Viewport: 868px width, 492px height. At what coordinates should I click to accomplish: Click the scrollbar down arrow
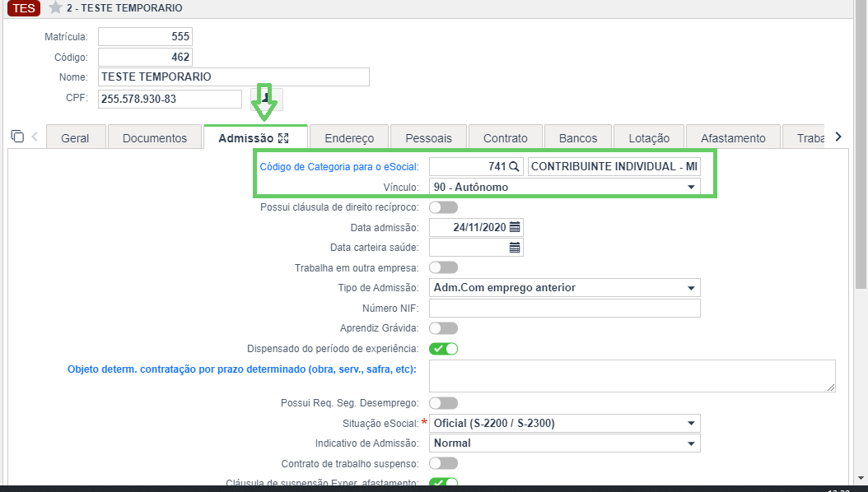861,478
